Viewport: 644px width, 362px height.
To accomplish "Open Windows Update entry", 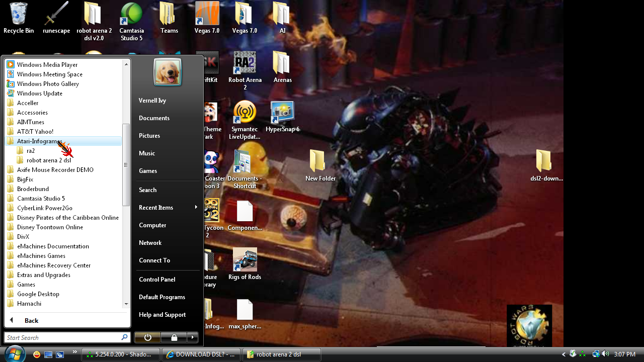I will click(x=64, y=93).
